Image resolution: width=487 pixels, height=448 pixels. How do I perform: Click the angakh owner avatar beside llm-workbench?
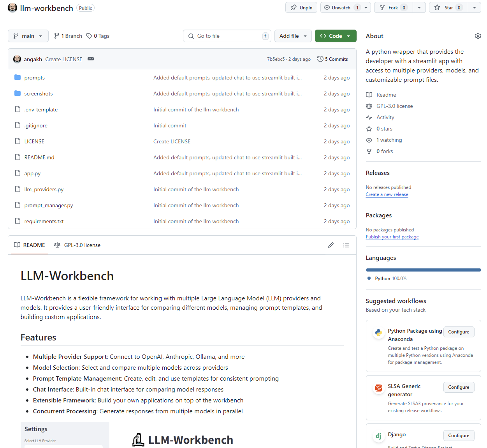12,8
